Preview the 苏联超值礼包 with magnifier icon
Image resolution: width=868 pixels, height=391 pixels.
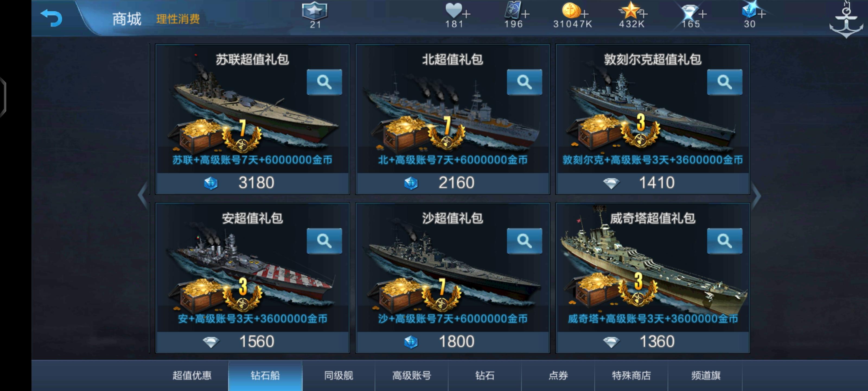[324, 82]
